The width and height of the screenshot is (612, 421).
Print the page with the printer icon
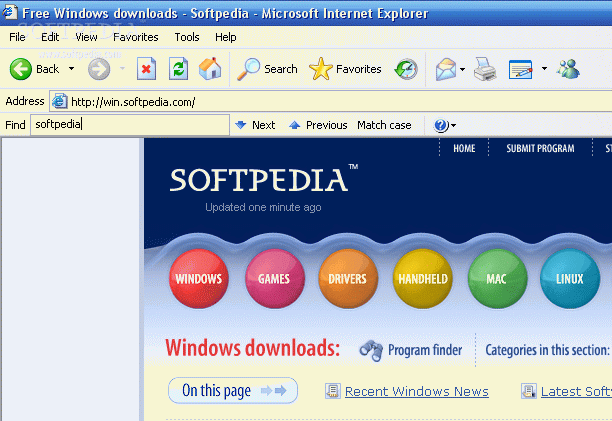485,69
